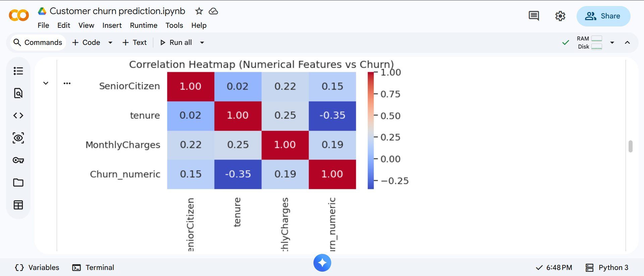
Task: Collapse the header with the up chevron
Action: 627,43
